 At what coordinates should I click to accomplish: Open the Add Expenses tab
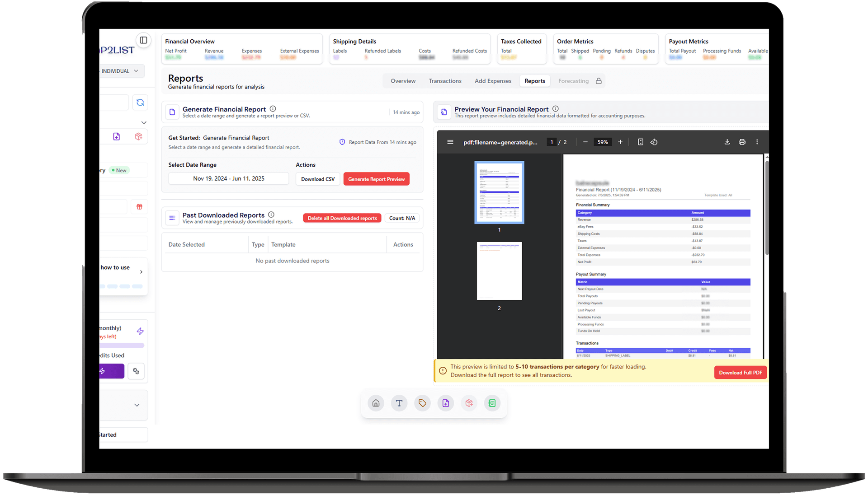click(493, 80)
